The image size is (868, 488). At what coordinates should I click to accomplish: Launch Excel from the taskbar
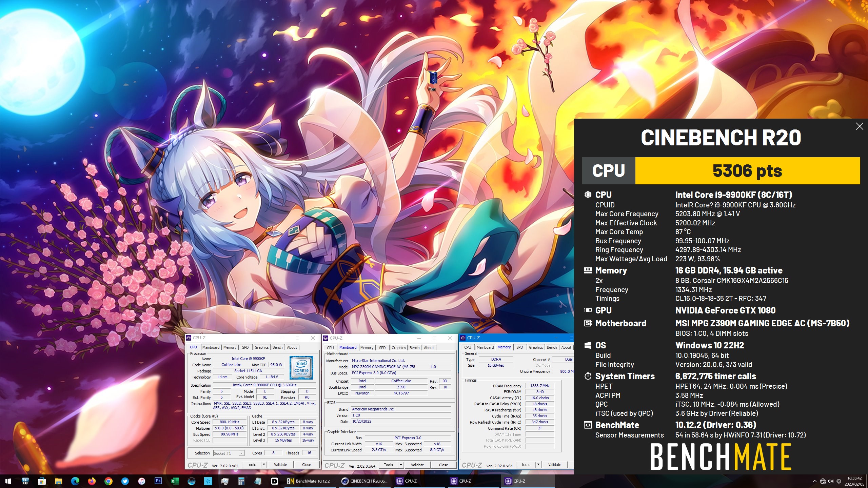(x=175, y=481)
